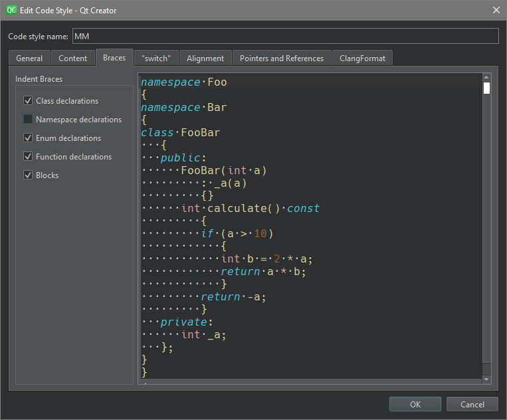
Task: Click the 'Indent Braces' group label
Action: pyautogui.click(x=39, y=79)
